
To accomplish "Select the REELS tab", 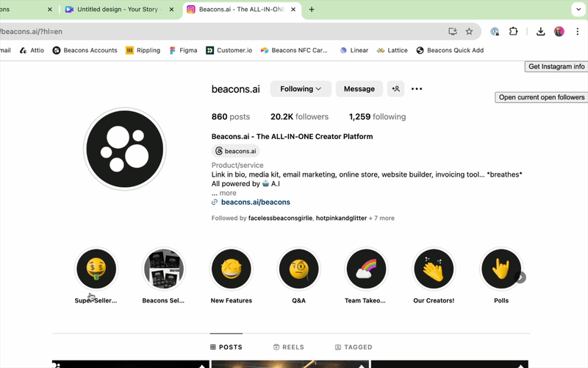I will tap(289, 347).
